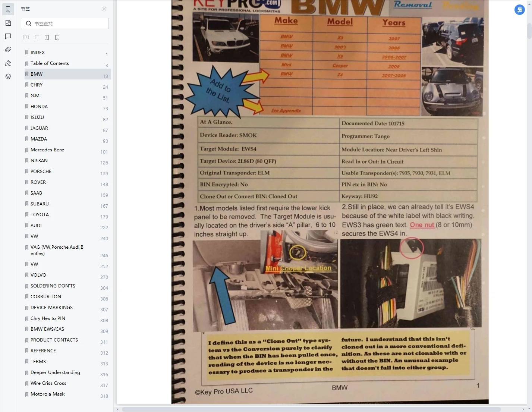
Task: Open the PORSCHE bookmark
Action: click(x=67, y=172)
